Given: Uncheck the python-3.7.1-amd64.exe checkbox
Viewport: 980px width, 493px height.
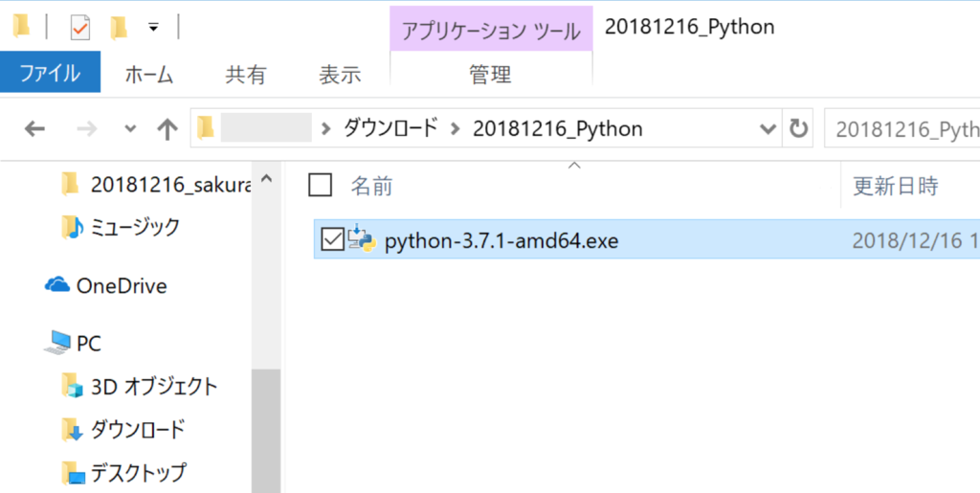Looking at the screenshot, I should 332,239.
